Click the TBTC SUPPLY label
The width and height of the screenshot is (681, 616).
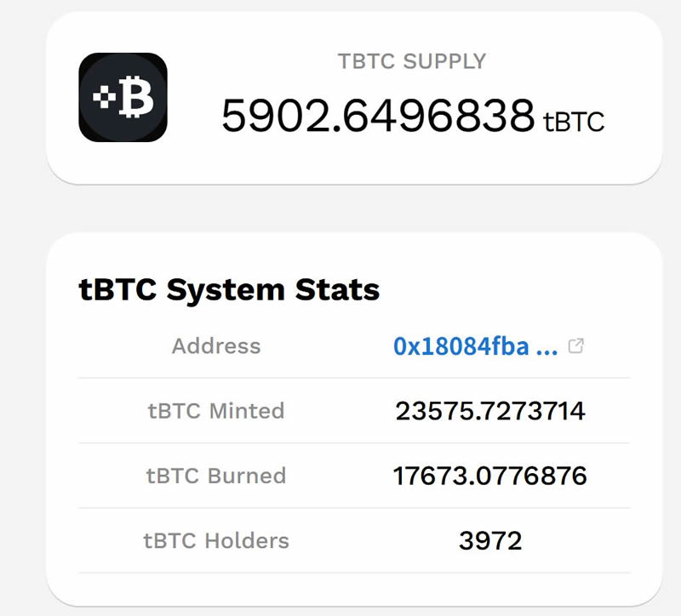412,62
